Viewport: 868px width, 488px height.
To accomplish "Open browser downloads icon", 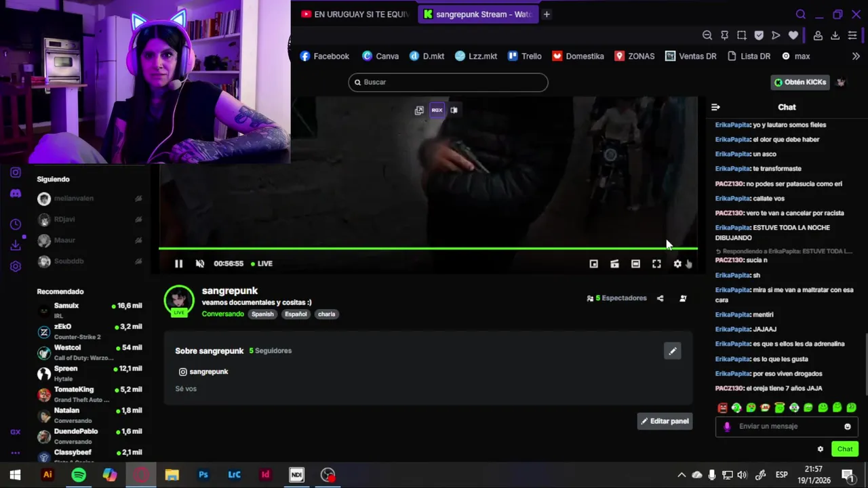I will tap(835, 35).
